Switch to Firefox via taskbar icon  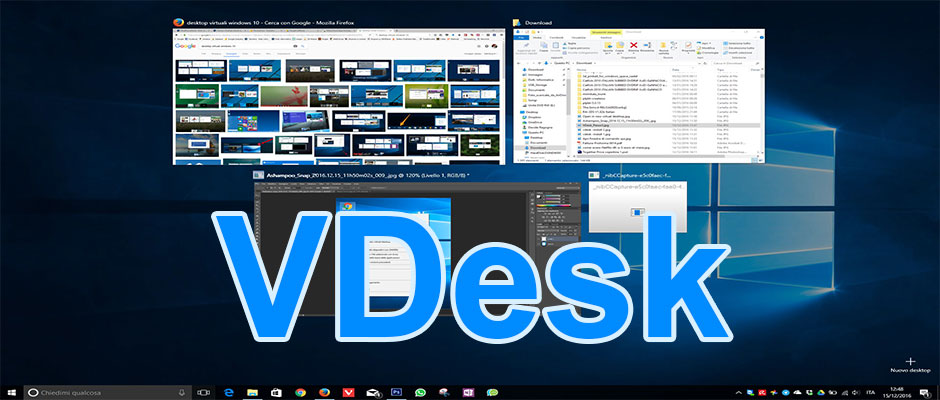pos(324,392)
